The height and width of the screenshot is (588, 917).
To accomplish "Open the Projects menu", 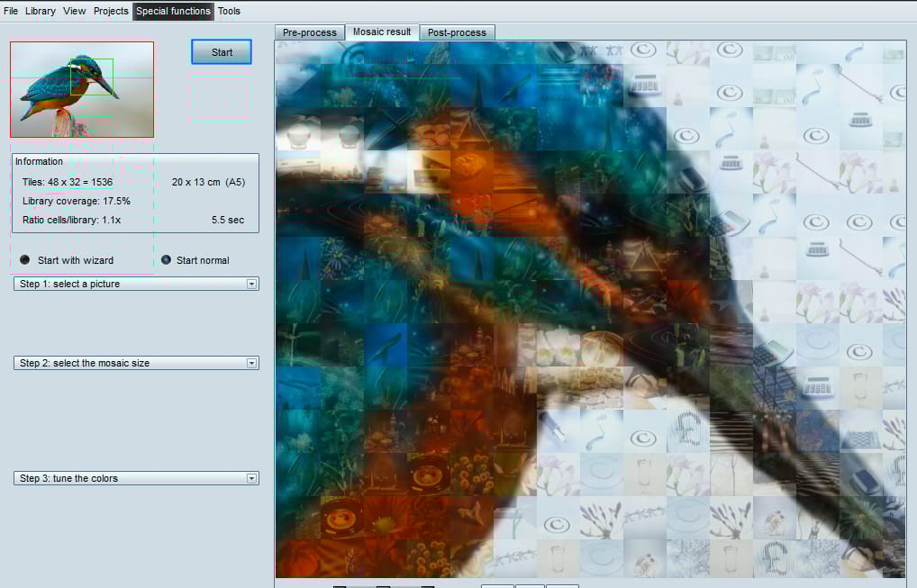I will tap(111, 11).
